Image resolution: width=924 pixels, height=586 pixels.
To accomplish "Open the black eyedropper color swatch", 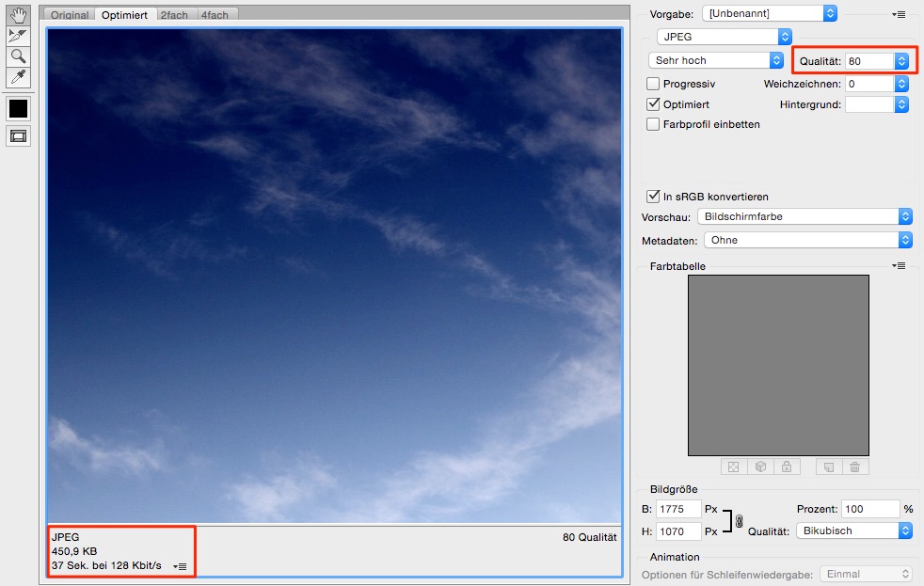I will click(x=18, y=109).
